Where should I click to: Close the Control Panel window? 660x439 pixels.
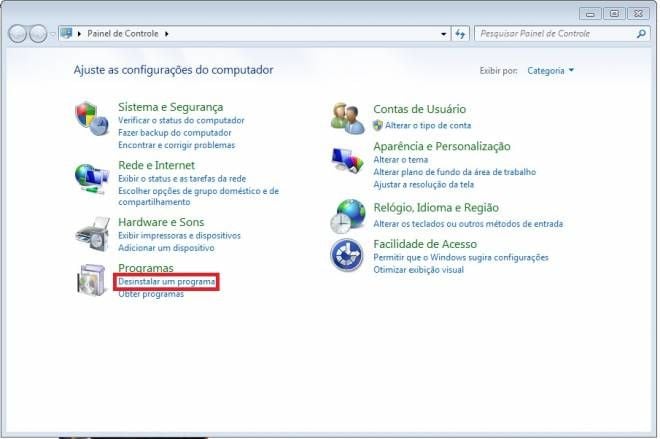pyautogui.click(x=638, y=14)
